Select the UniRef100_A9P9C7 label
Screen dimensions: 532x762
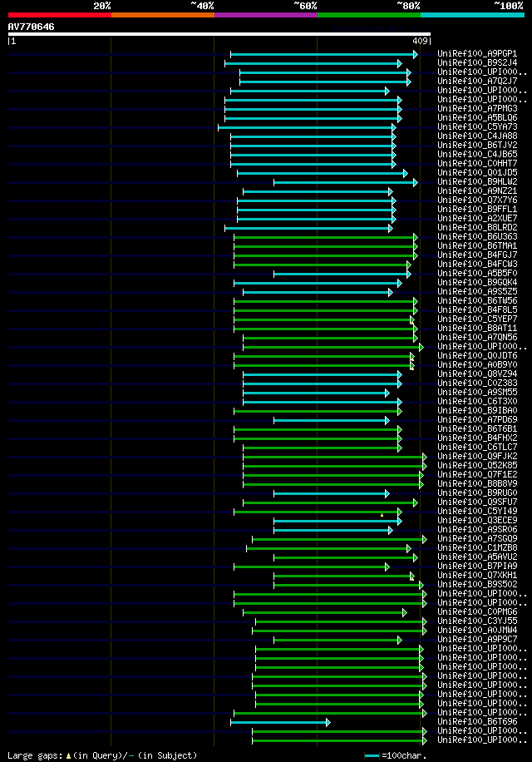pos(477,640)
